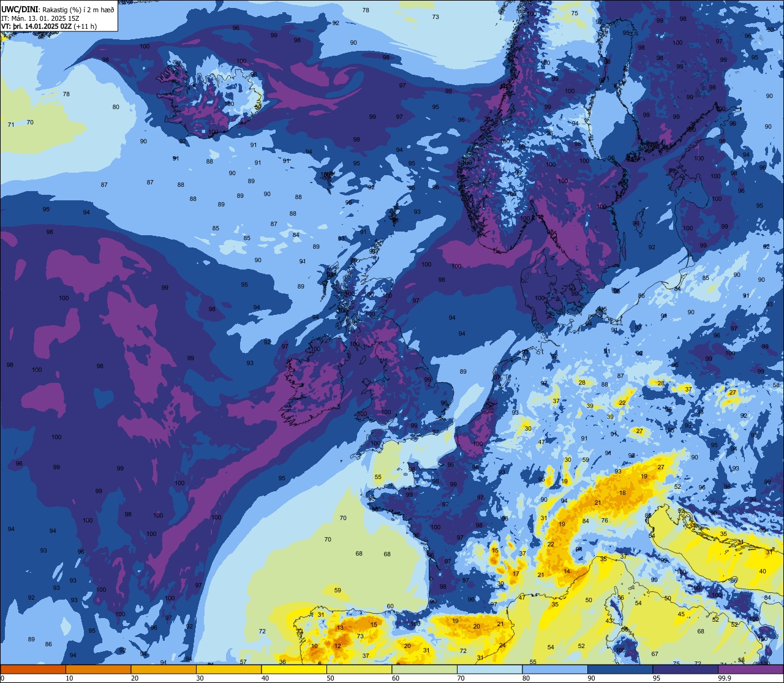Pick the purple above-99.9 legend swatch
The width and height of the screenshot is (784, 683).
click(750, 669)
